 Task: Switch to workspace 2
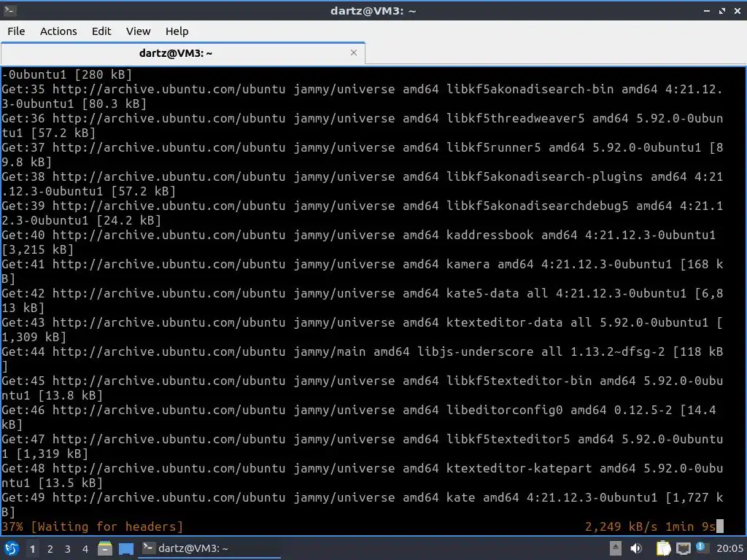tap(50, 549)
